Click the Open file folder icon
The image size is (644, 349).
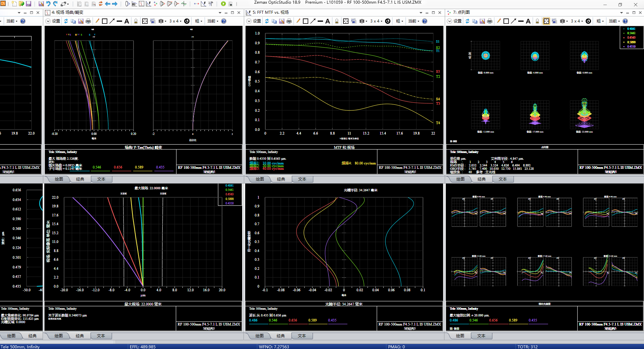[21, 4]
